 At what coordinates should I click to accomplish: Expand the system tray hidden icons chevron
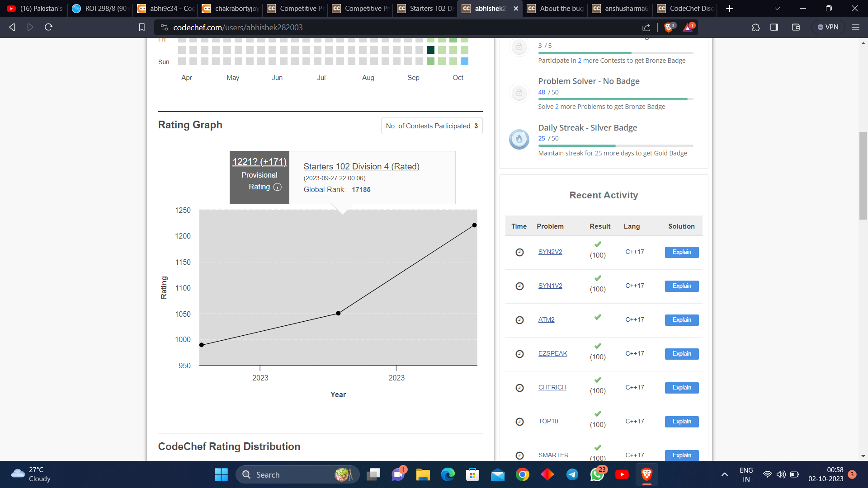(724, 474)
